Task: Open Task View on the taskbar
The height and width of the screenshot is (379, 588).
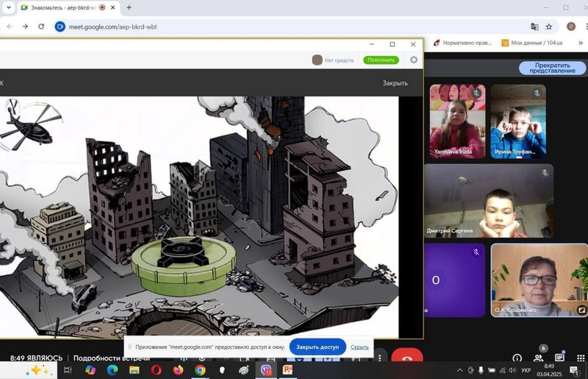Action: pyautogui.click(x=68, y=370)
